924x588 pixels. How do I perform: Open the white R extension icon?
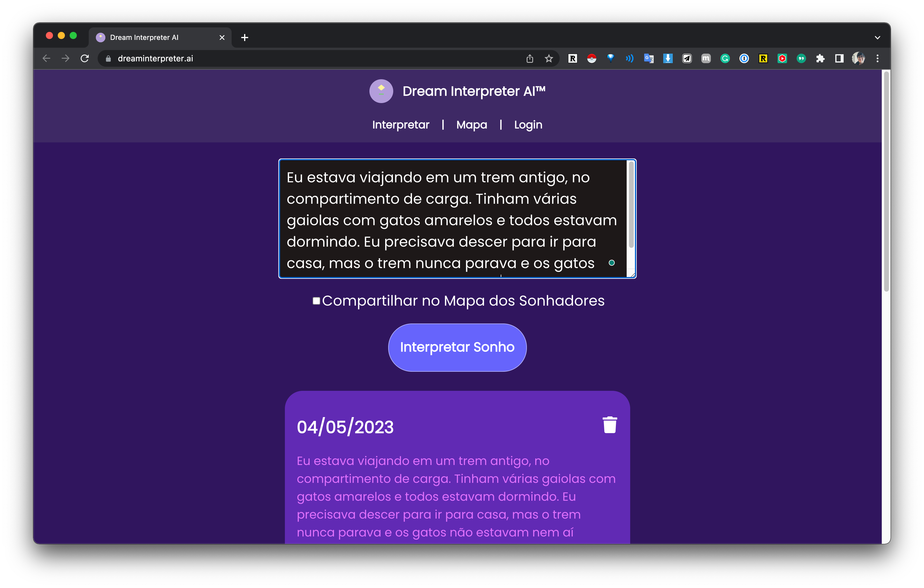click(x=572, y=58)
